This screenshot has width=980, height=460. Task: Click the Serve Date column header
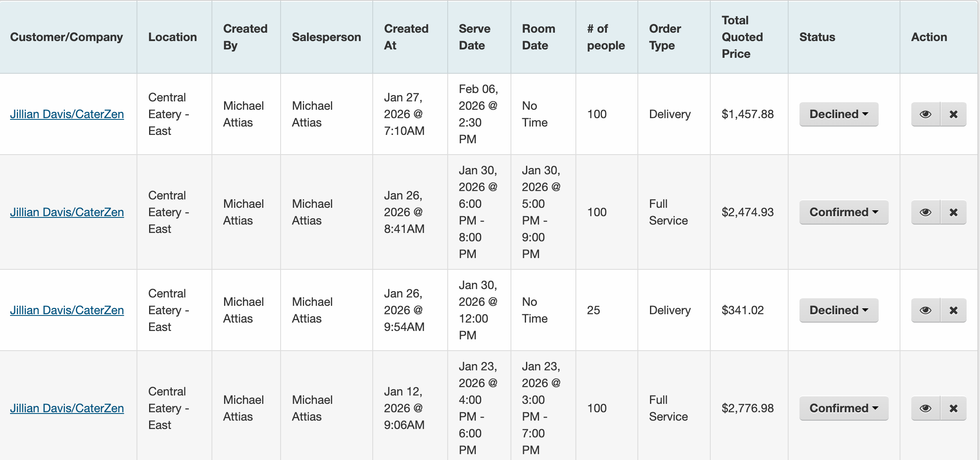pos(475,37)
